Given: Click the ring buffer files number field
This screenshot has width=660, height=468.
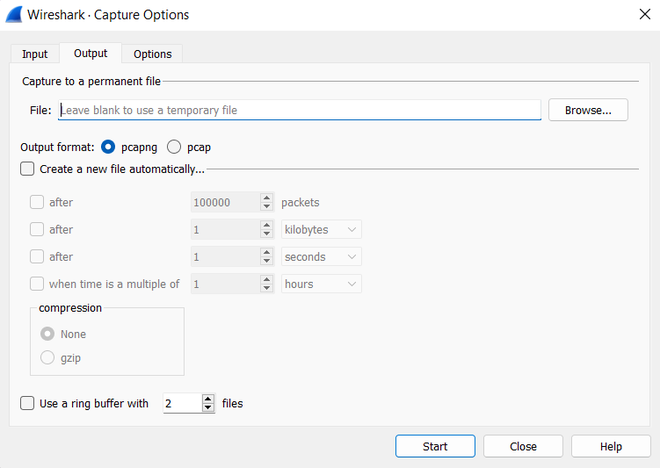Looking at the screenshot, I should 181,404.
